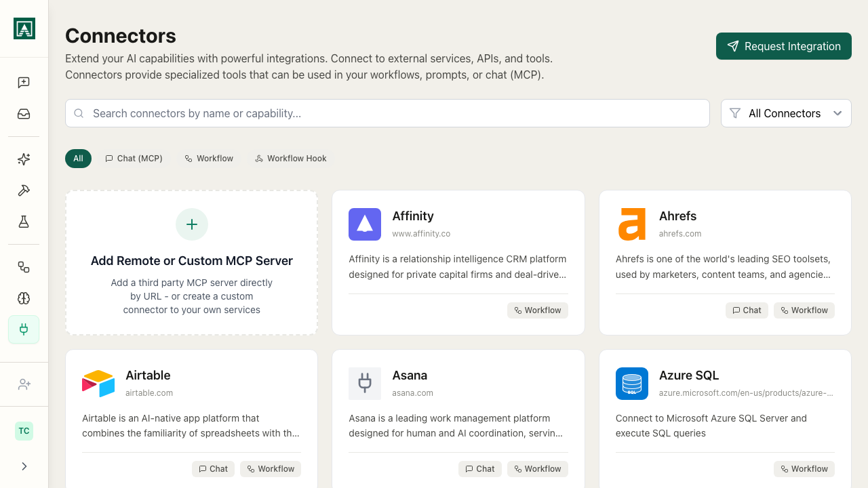Select the Chat (MCP) filter tab
The width and height of the screenshot is (868, 488).
pyautogui.click(x=134, y=159)
